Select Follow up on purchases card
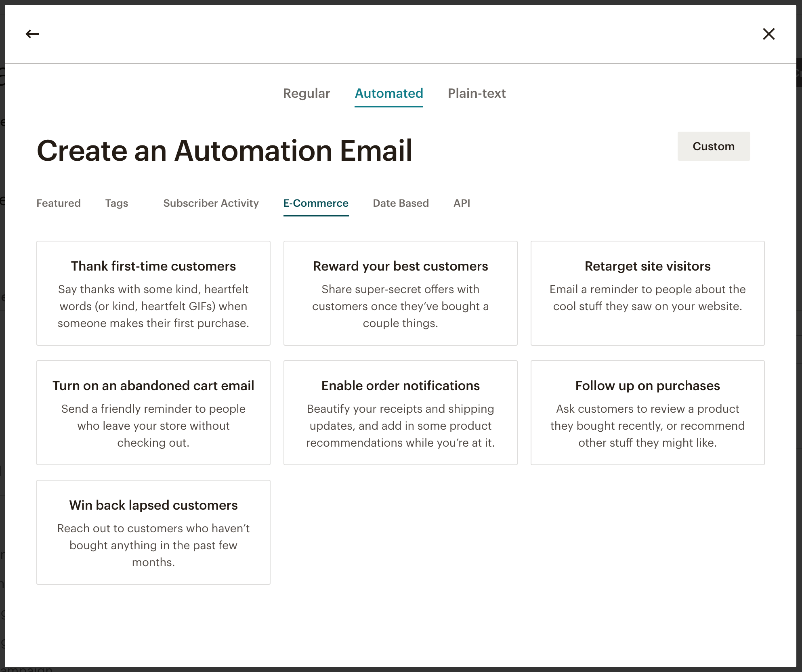The height and width of the screenshot is (672, 802). click(648, 413)
